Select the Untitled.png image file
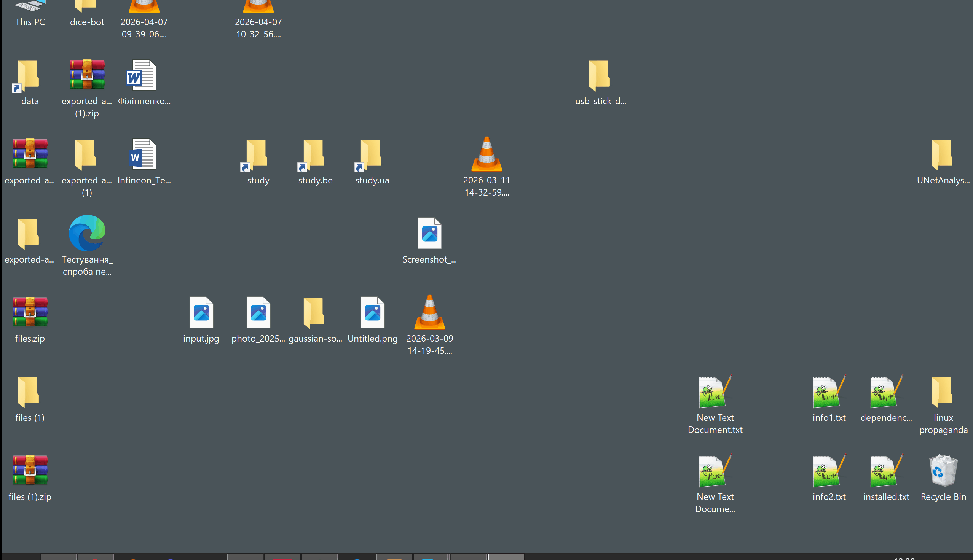This screenshot has width=973, height=560. pos(372,313)
